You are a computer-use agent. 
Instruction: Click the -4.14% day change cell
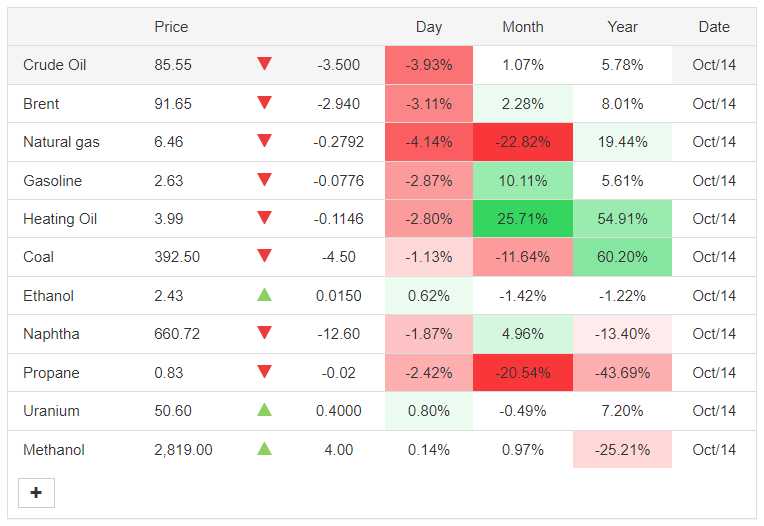click(429, 142)
